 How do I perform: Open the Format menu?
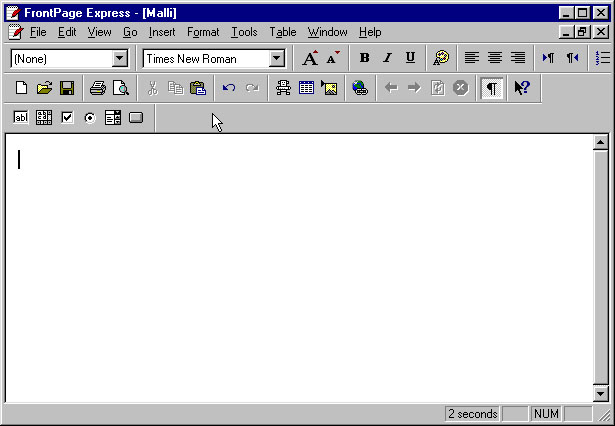click(203, 32)
